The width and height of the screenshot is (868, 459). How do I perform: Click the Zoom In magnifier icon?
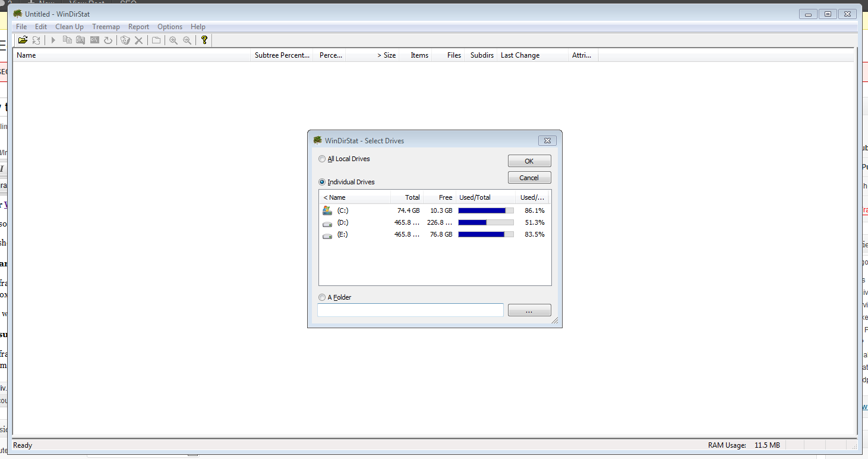pos(173,40)
